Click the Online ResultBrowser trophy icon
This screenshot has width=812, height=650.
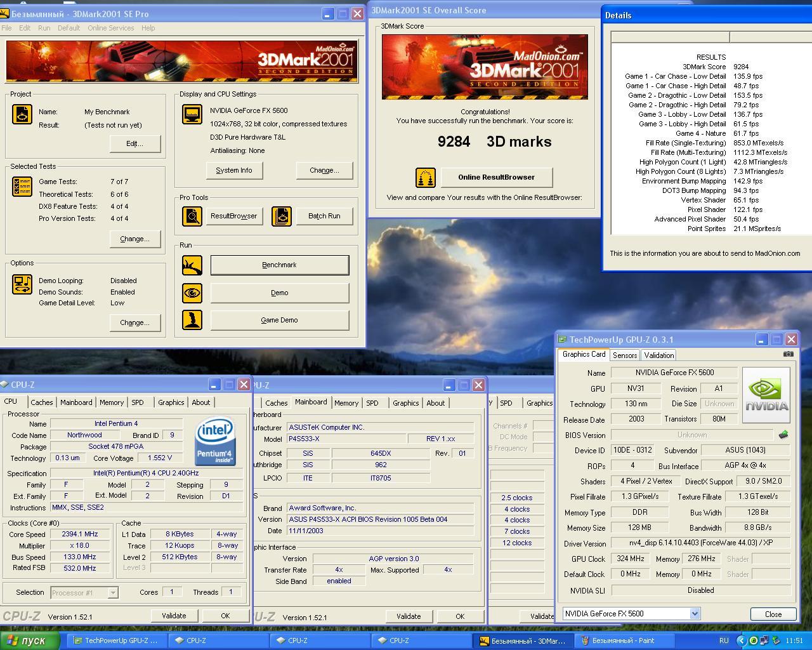[426, 177]
